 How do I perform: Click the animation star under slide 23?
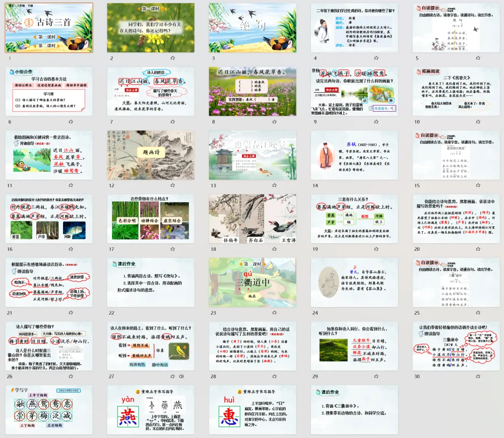pyautogui.click(x=274, y=312)
